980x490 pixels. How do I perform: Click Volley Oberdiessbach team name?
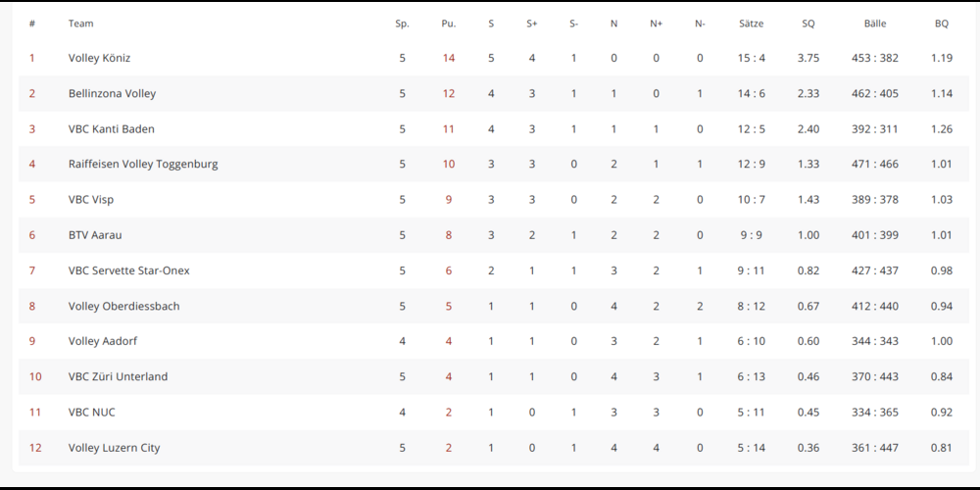coord(123,306)
